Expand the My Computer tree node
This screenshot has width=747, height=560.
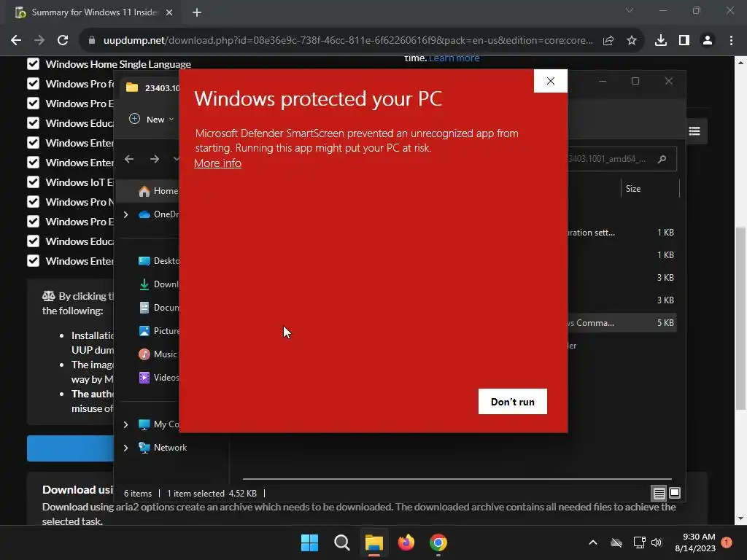click(125, 424)
